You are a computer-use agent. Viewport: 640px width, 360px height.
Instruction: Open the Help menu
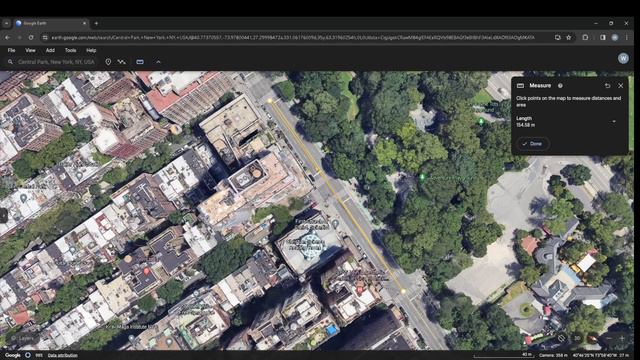(x=91, y=50)
